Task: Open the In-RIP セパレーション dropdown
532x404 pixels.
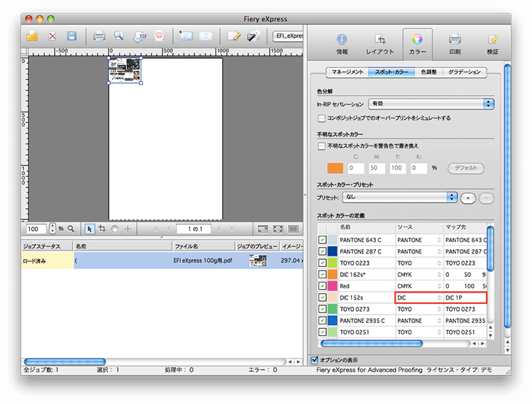Action: point(431,104)
